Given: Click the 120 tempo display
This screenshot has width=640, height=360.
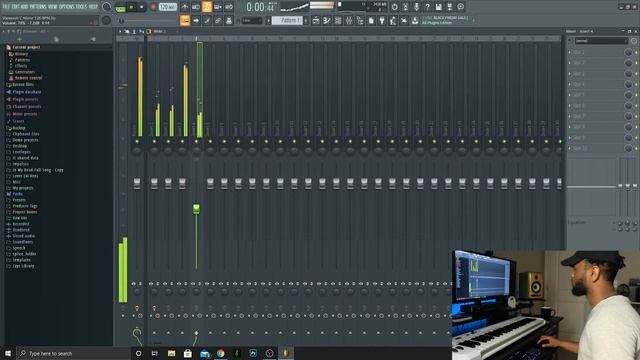Looking at the screenshot, I should (x=167, y=7).
